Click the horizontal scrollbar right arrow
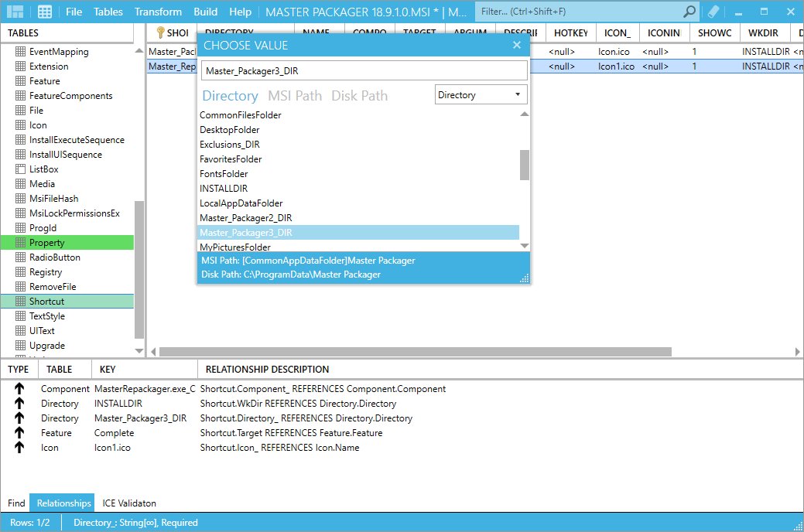 797,352
